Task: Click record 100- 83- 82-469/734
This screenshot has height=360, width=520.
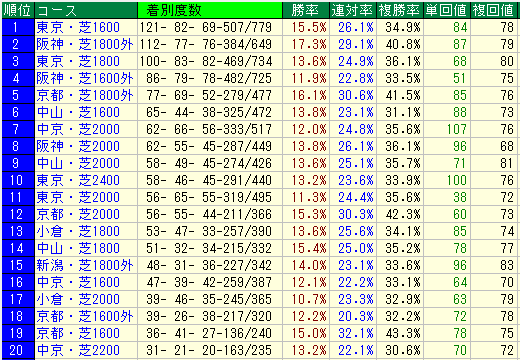Action: pos(206,61)
